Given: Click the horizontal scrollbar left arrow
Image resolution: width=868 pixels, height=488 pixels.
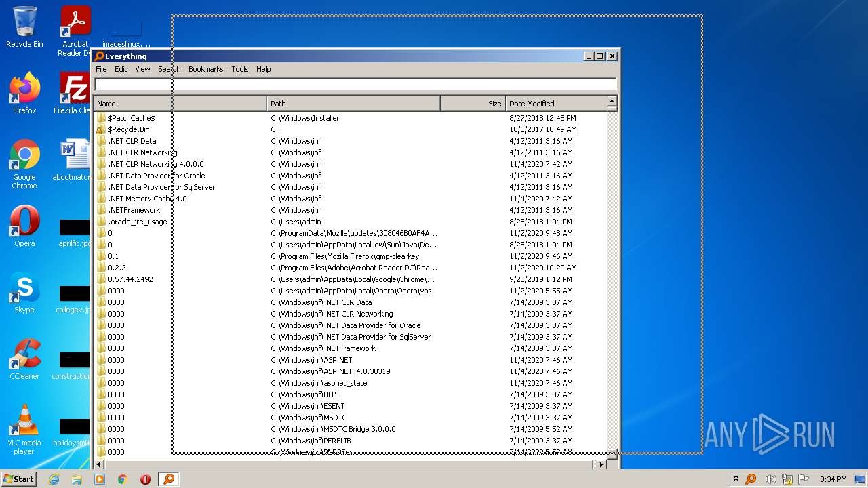Looking at the screenshot, I should [x=100, y=464].
